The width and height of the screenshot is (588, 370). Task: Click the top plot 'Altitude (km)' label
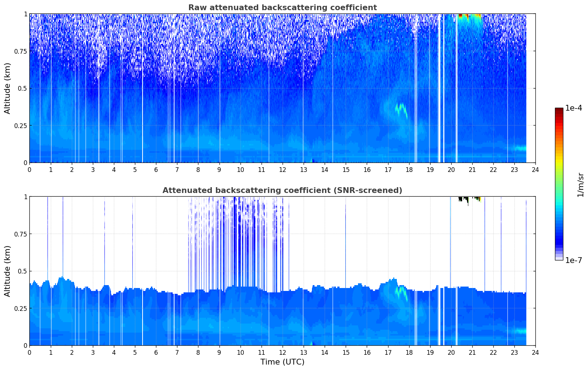8,88
